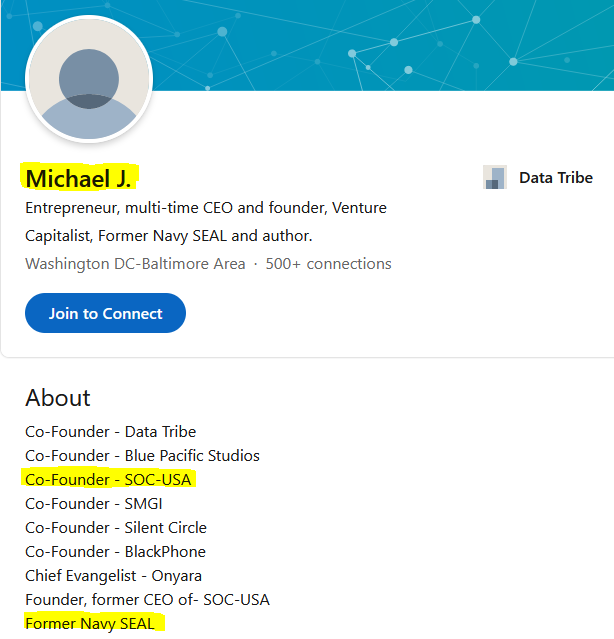This screenshot has height=639, width=614.
Task: Select the Co-Founder - Data Tribe line
Action: (x=110, y=432)
